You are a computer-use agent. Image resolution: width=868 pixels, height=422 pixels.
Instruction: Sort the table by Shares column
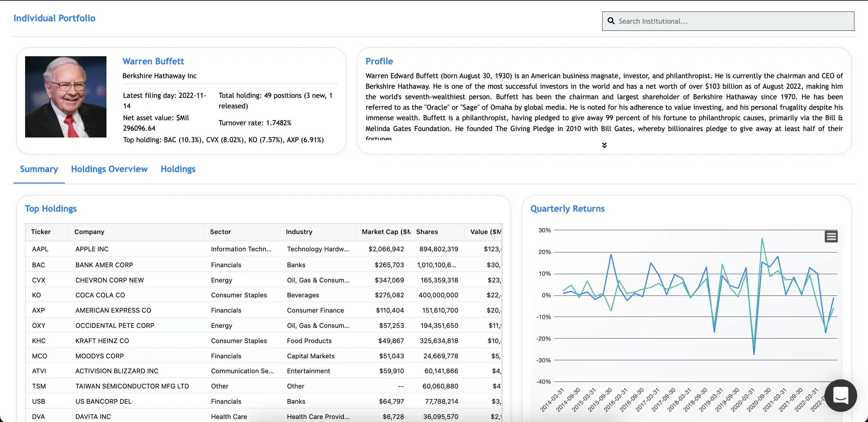coord(427,232)
